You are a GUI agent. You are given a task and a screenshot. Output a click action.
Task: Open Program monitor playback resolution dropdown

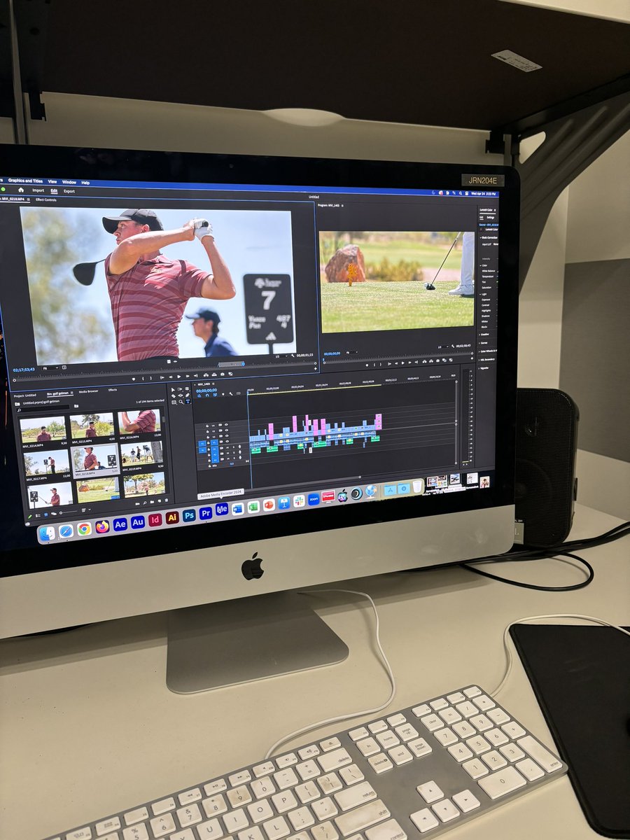[x=443, y=346]
